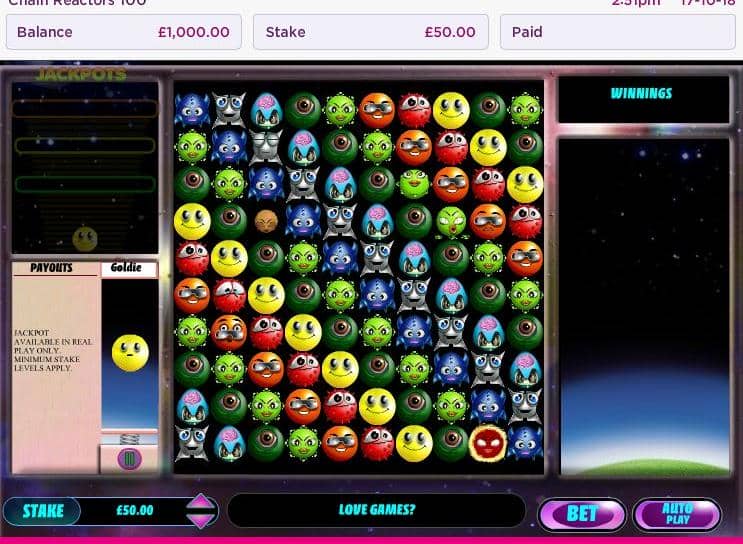This screenshot has width=743, height=544.
Task: Start Auto Play mode
Action: click(677, 514)
